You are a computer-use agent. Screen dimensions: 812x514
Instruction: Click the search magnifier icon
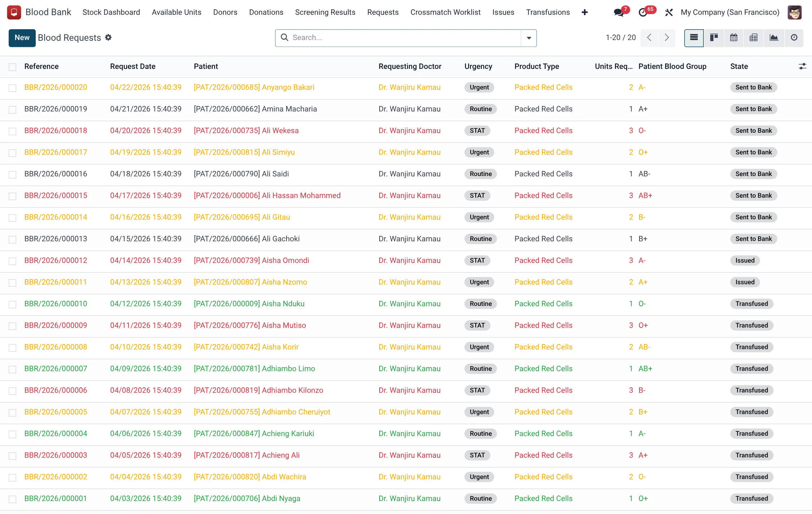tap(284, 38)
